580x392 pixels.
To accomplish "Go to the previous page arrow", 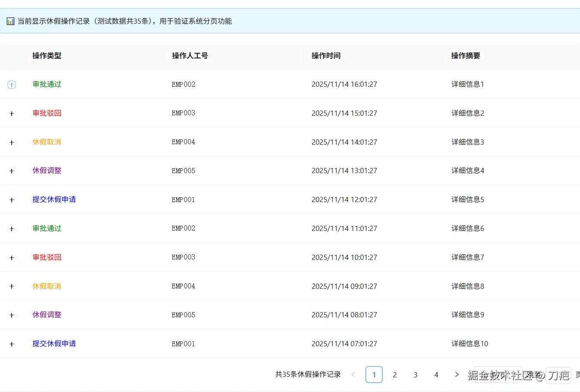I will point(353,374).
